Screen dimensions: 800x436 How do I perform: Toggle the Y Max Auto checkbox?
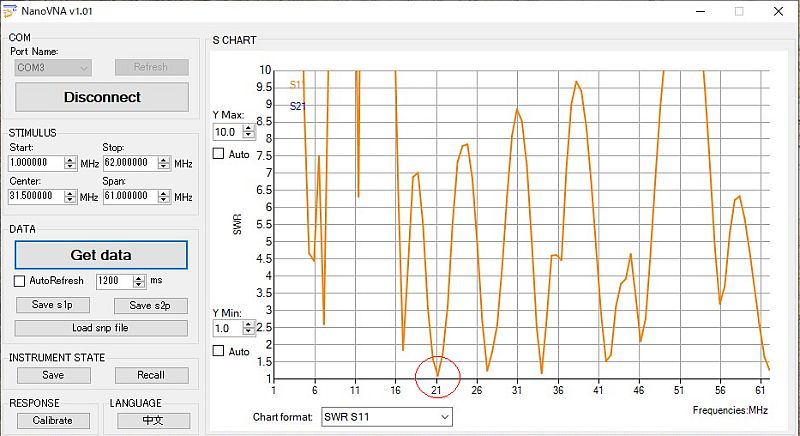pyautogui.click(x=218, y=154)
